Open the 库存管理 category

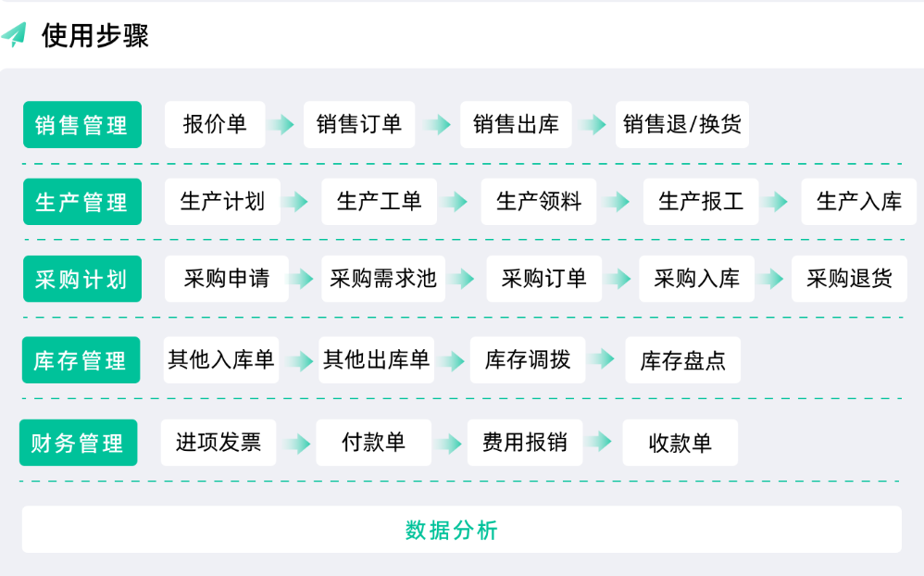click(81, 360)
